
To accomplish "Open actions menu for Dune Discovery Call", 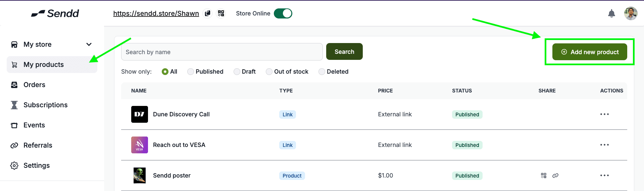I will [x=604, y=114].
